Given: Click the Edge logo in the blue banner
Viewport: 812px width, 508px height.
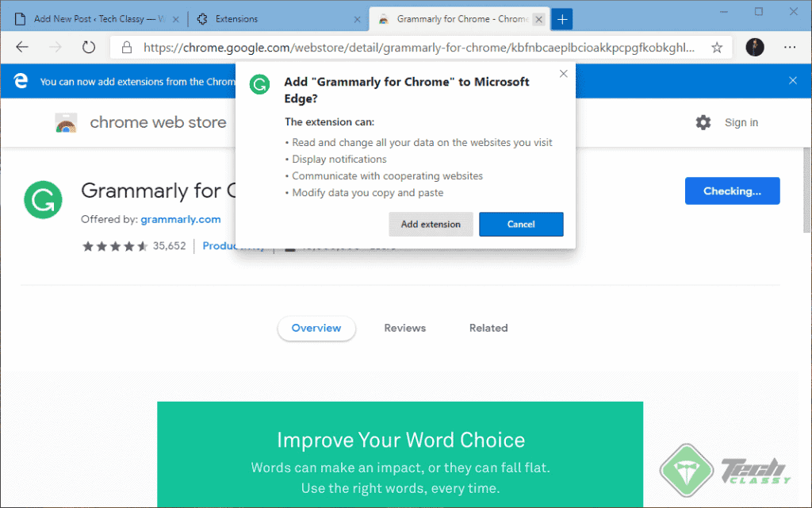Looking at the screenshot, I should [21, 81].
